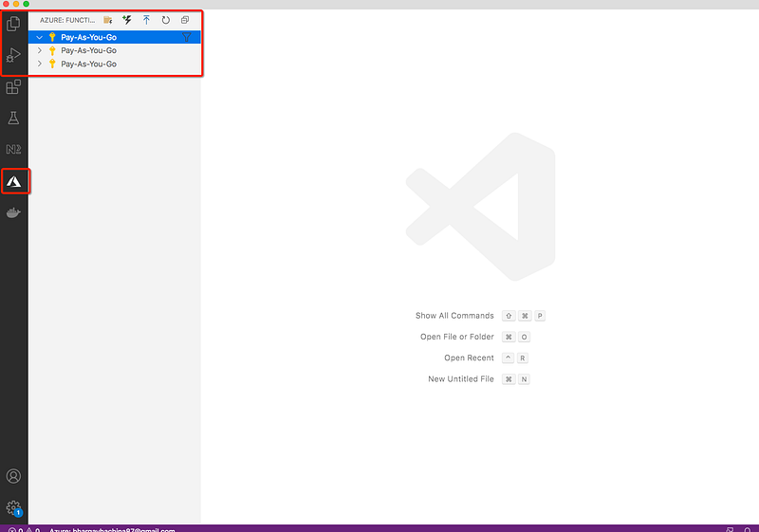The width and height of the screenshot is (759, 532).
Task: Create a function with the lightning icon
Action: pos(127,20)
